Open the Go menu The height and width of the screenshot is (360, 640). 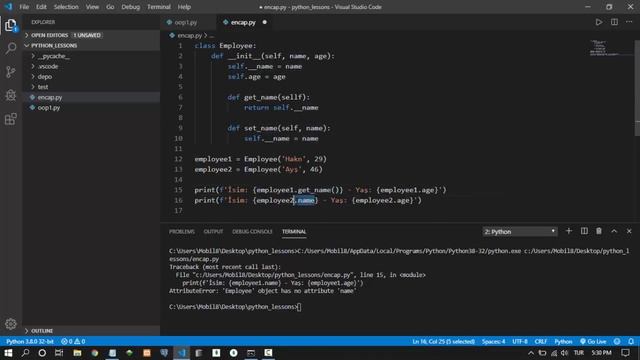pos(110,7)
